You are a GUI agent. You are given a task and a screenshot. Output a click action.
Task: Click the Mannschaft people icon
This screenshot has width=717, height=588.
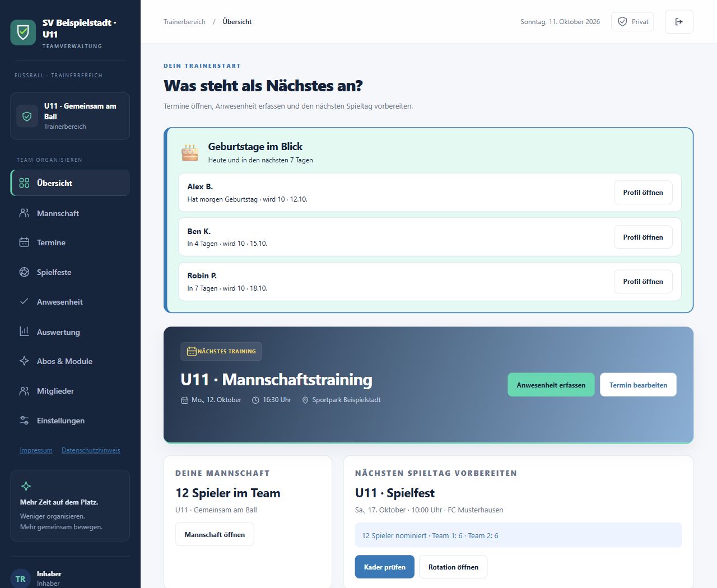click(24, 213)
